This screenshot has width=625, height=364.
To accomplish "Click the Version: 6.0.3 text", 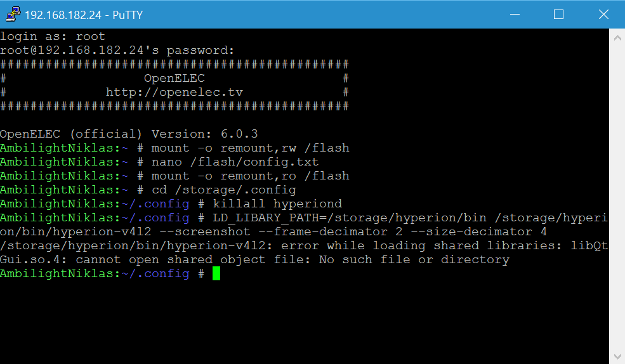I will pyautogui.click(x=204, y=134).
